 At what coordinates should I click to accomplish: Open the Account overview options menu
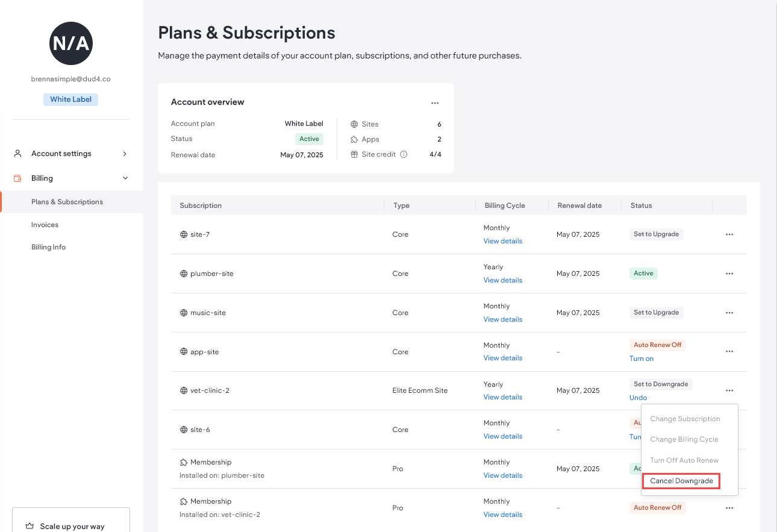[x=435, y=102]
